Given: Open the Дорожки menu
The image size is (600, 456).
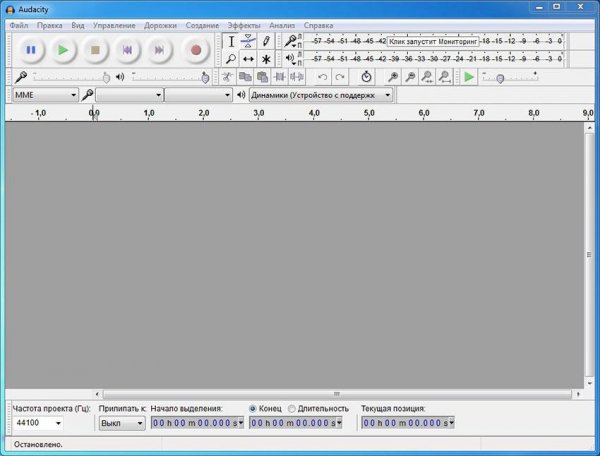Looking at the screenshot, I should click(160, 25).
